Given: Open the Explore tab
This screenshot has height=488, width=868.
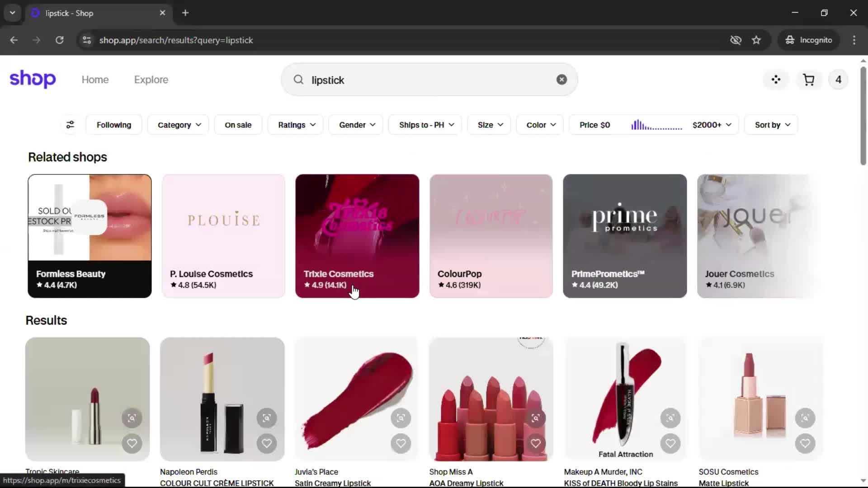Looking at the screenshot, I should pyautogui.click(x=151, y=80).
